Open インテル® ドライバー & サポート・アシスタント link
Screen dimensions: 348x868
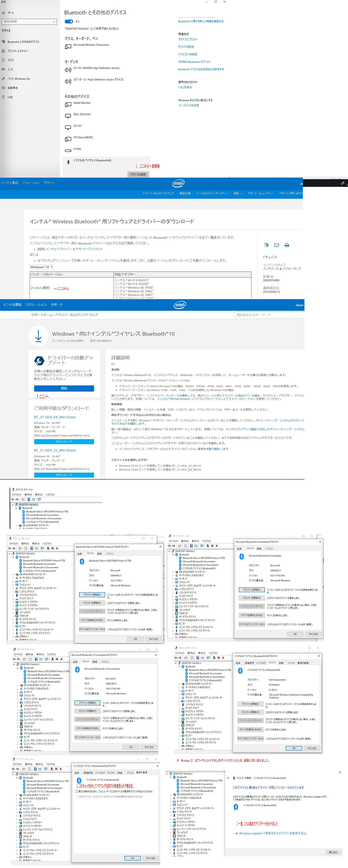pos(74,249)
